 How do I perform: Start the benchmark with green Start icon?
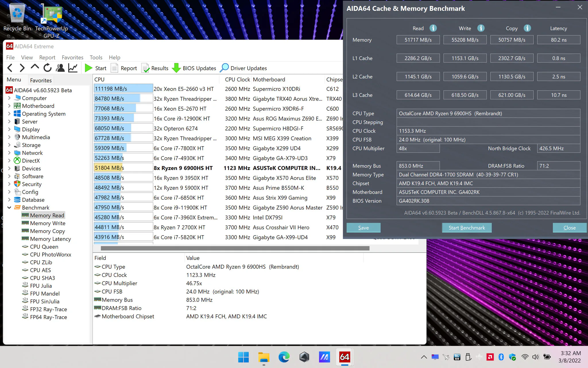tap(96, 68)
